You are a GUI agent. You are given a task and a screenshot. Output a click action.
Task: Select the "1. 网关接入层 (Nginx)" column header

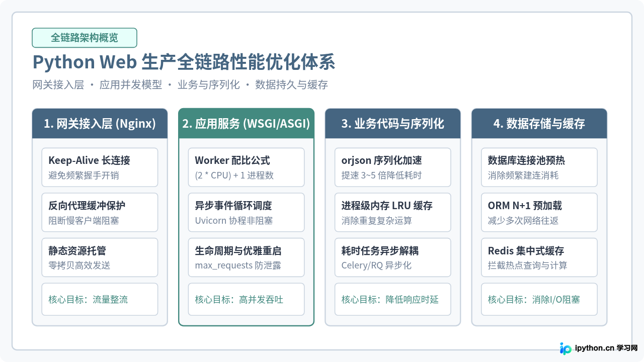pyautogui.click(x=100, y=124)
